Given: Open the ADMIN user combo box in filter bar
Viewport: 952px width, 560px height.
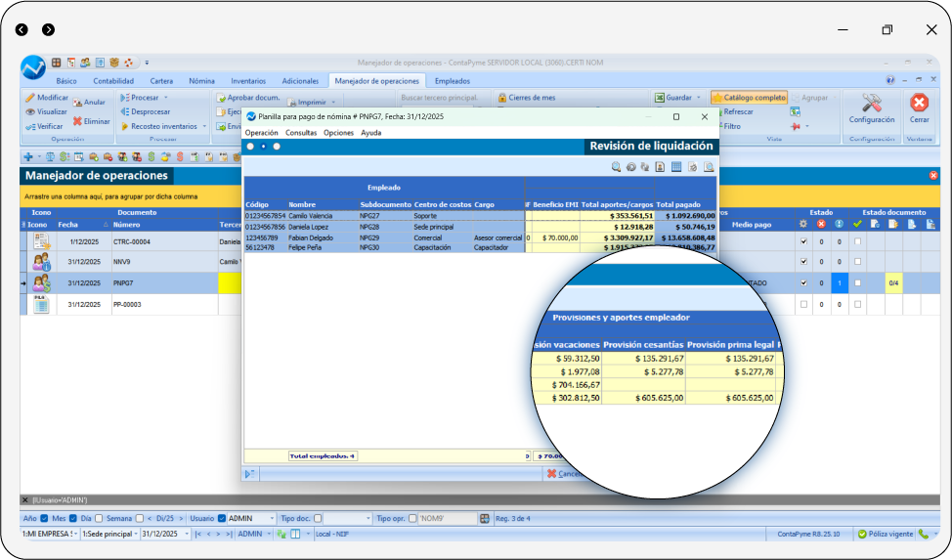Looking at the screenshot, I should (251, 519).
